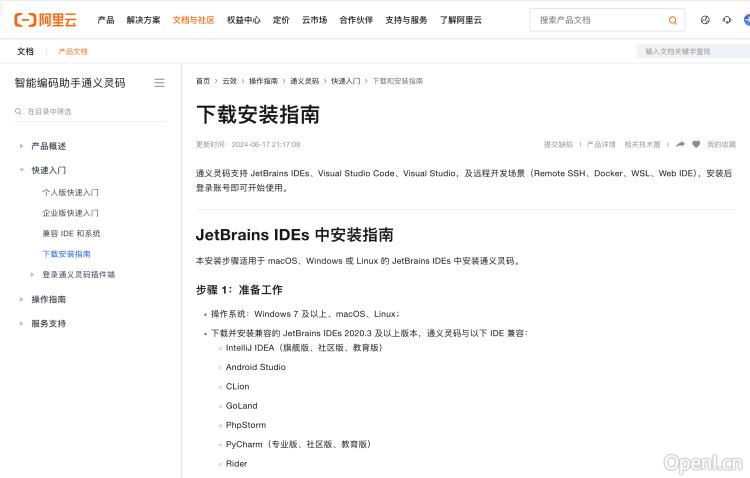Go to 云效 breadcrumb

coord(230,81)
